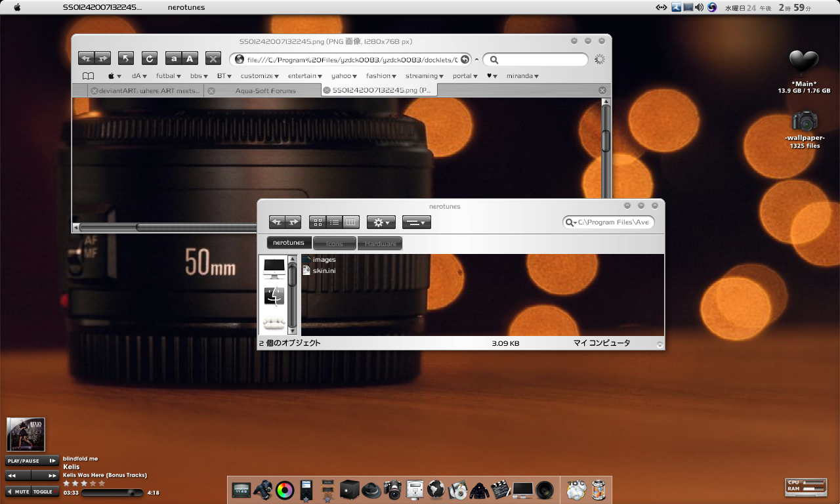Close the deviantART tab

pyautogui.click(x=94, y=91)
